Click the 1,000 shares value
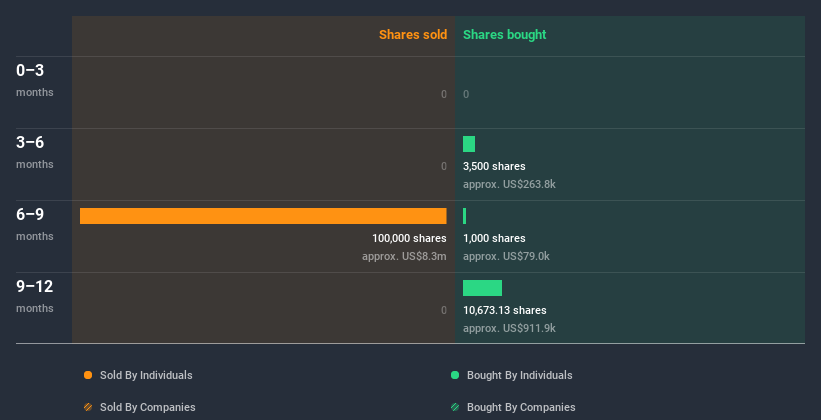This screenshot has height=420, width=821. (494, 238)
